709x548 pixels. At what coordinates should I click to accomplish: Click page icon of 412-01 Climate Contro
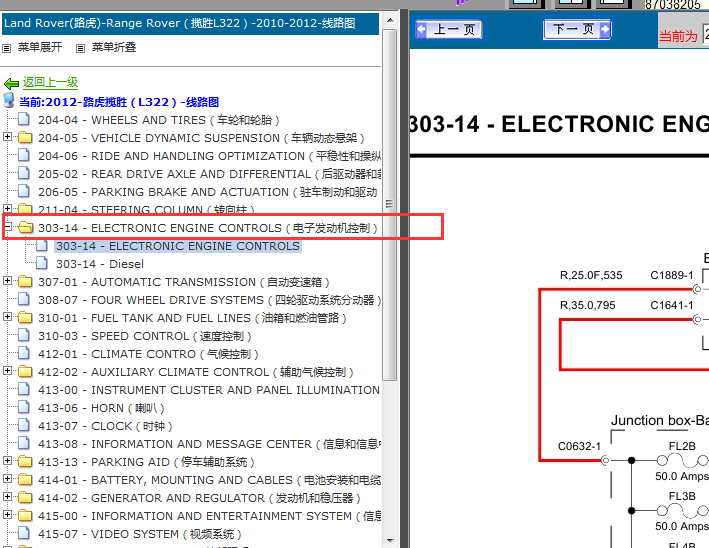[24, 354]
